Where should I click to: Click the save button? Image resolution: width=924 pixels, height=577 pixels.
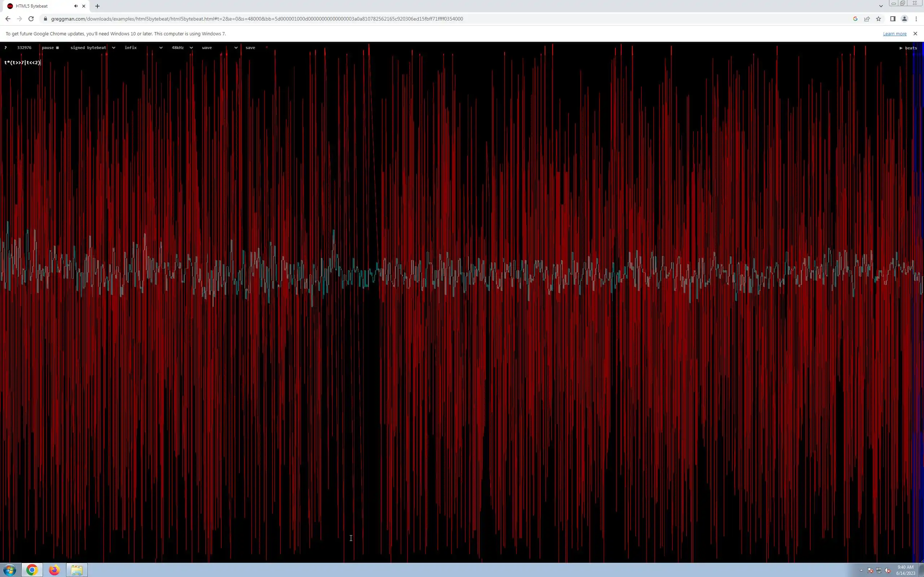pyautogui.click(x=250, y=48)
